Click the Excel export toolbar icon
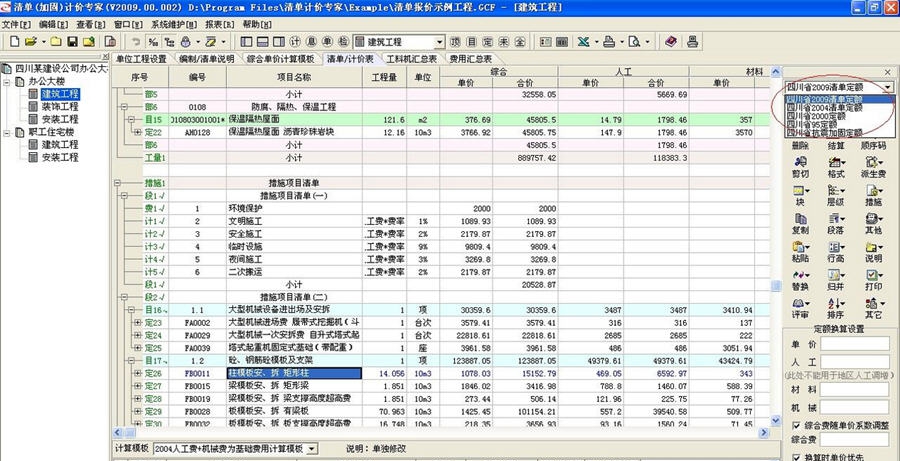Image resolution: width=900 pixels, height=461 pixels. click(x=583, y=42)
